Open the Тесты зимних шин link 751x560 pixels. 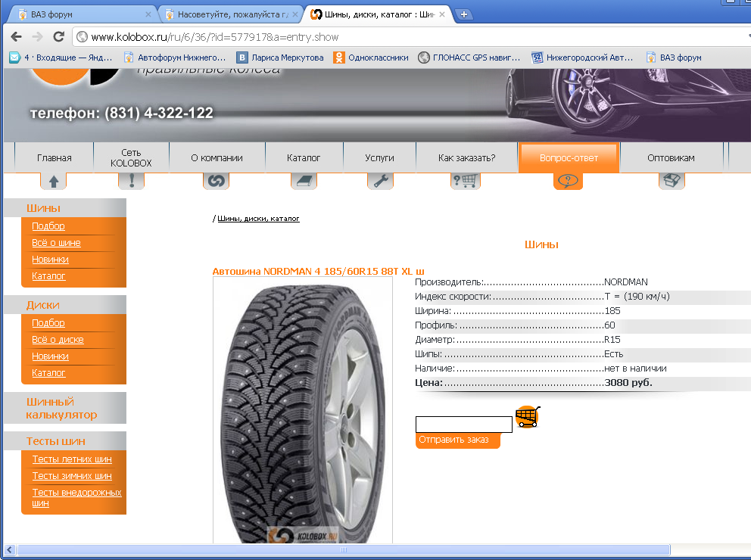[72, 476]
